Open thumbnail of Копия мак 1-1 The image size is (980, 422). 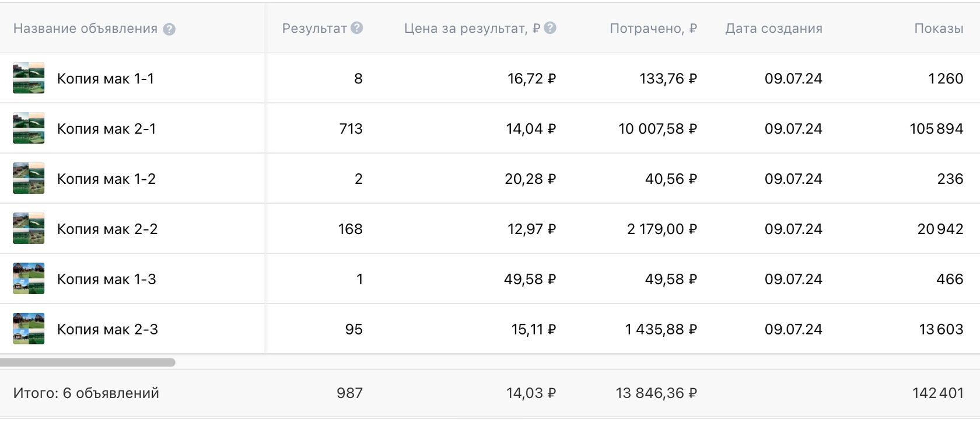tap(29, 78)
